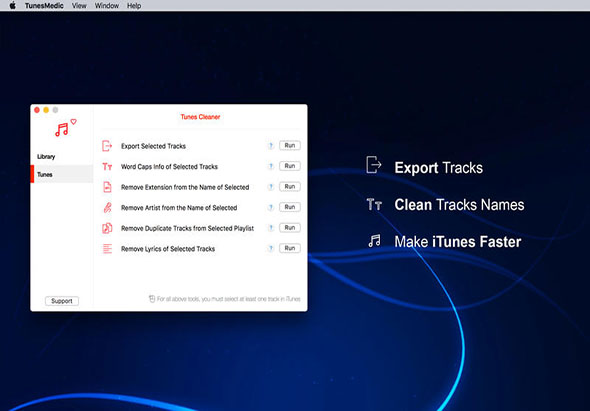Open help for Remove Artist row
Viewport: 590px width, 411px height.
271,207
